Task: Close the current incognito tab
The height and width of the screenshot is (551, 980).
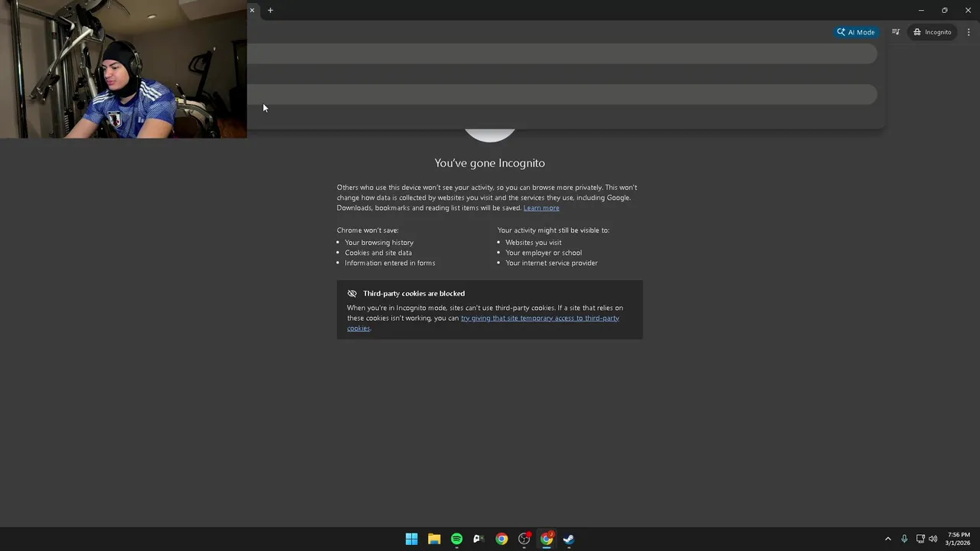Action: [x=252, y=10]
